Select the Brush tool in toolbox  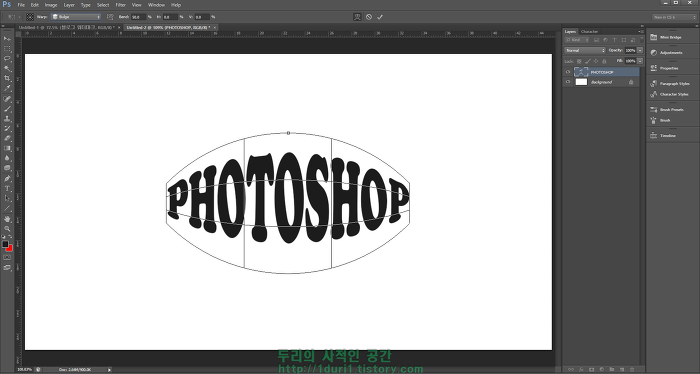(7, 109)
